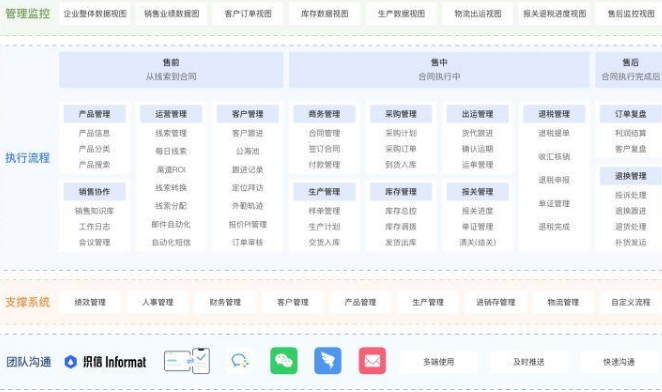The height and width of the screenshot is (392, 662).
Task: Click the 多端使用 feature box
Action: coord(439,362)
